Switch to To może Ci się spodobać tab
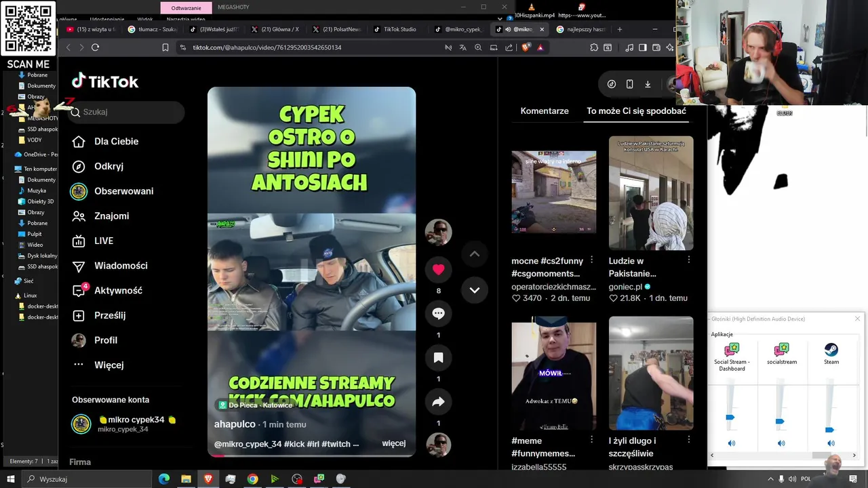The width and height of the screenshot is (868, 488). (x=636, y=110)
